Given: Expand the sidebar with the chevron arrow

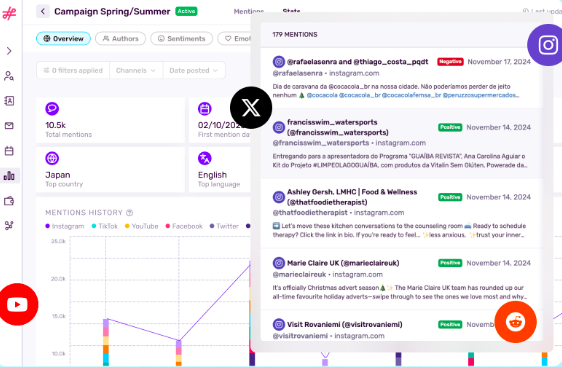Looking at the screenshot, I should [9, 51].
